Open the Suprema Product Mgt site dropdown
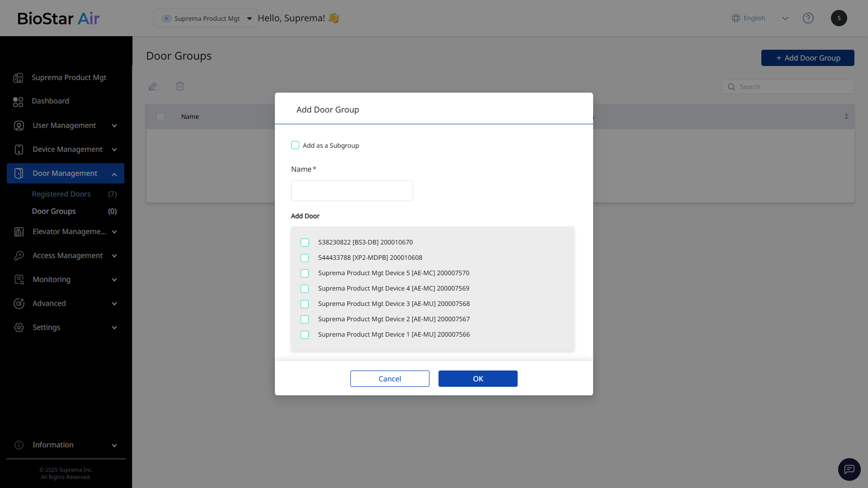868x488 pixels. click(x=206, y=19)
